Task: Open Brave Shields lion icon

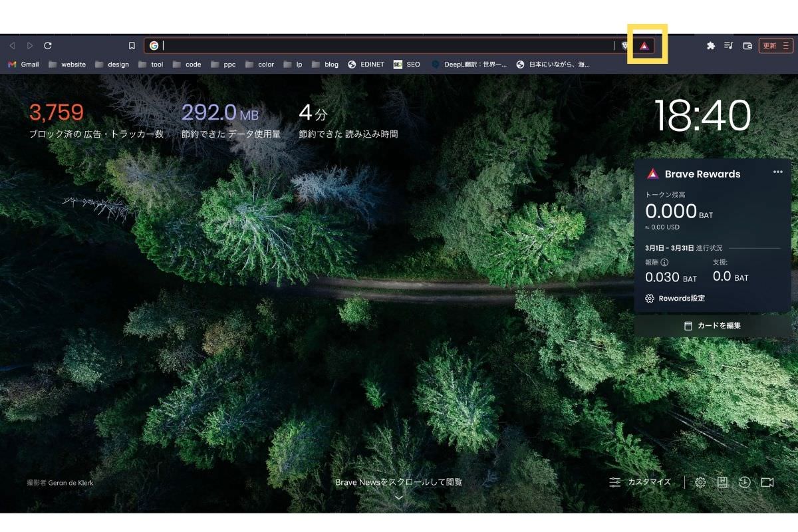Action: (624, 46)
